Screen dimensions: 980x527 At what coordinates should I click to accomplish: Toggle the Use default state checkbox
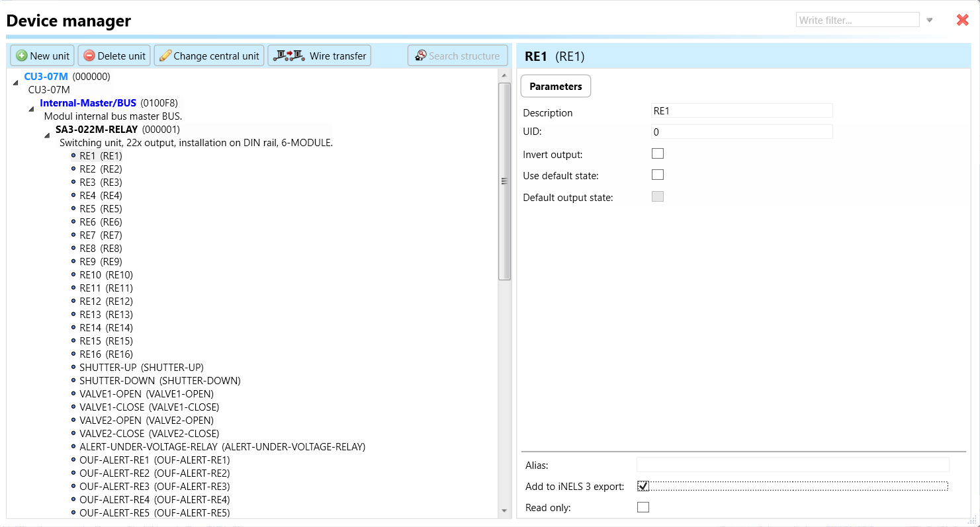coord(657,175)
